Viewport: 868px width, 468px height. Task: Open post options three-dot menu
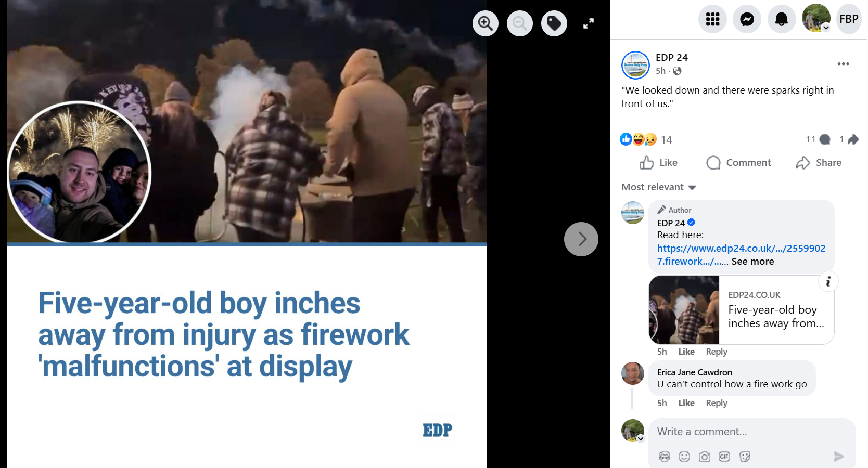[x=843, y=64]
